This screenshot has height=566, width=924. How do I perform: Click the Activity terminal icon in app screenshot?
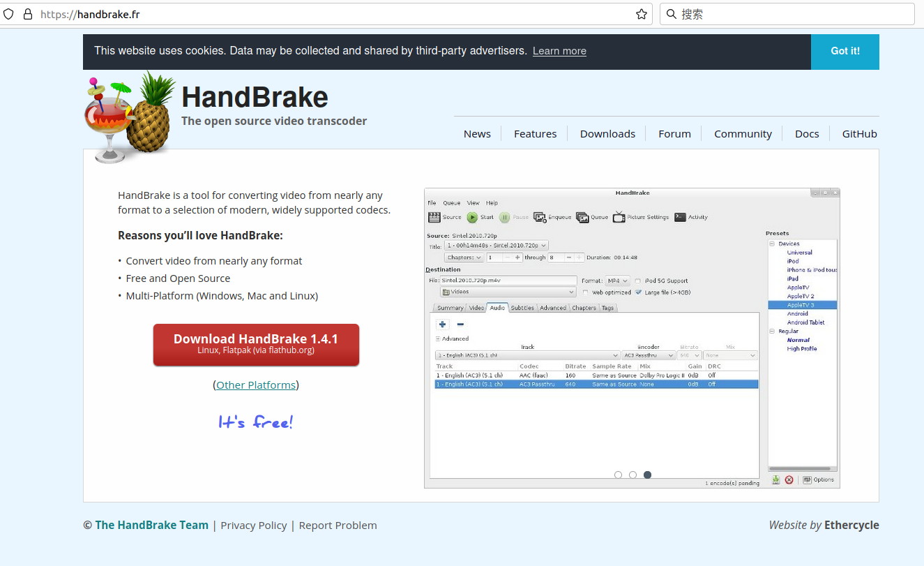click(680, 217)
